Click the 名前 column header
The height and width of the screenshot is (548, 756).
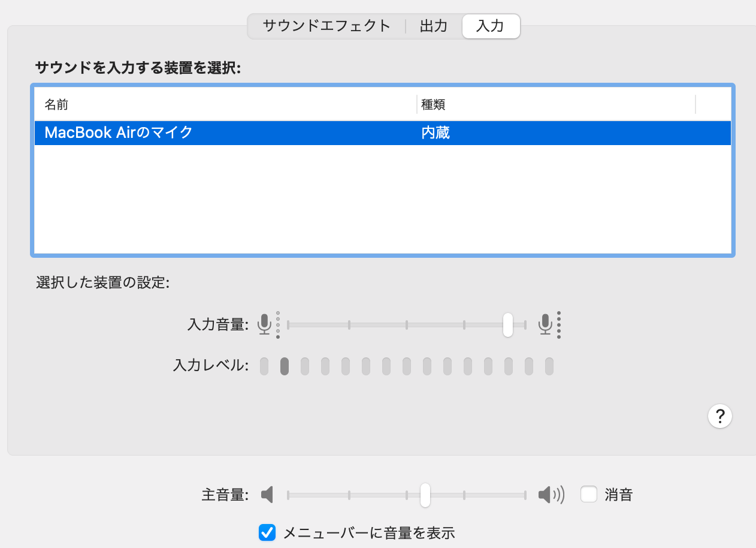click(226, 105)
